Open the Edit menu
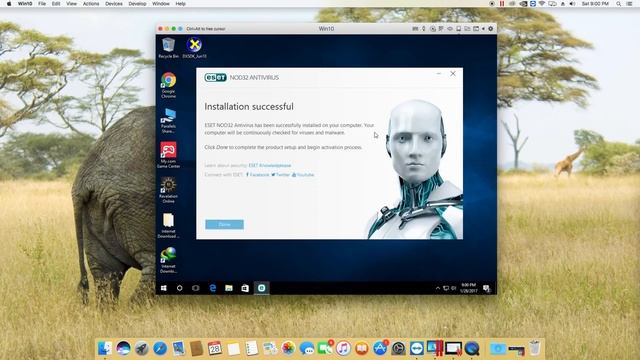This screenshot has height=360, width=640. [x=56, y=4]
